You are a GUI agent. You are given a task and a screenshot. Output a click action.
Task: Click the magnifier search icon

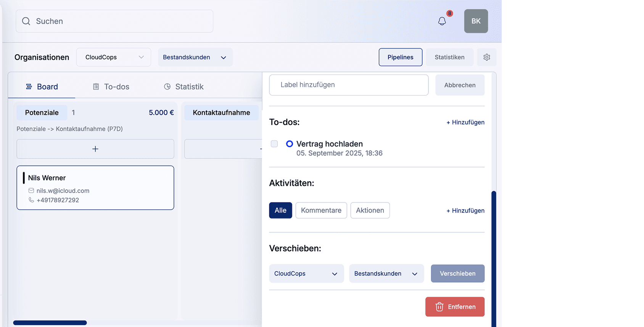coord(26,21)
